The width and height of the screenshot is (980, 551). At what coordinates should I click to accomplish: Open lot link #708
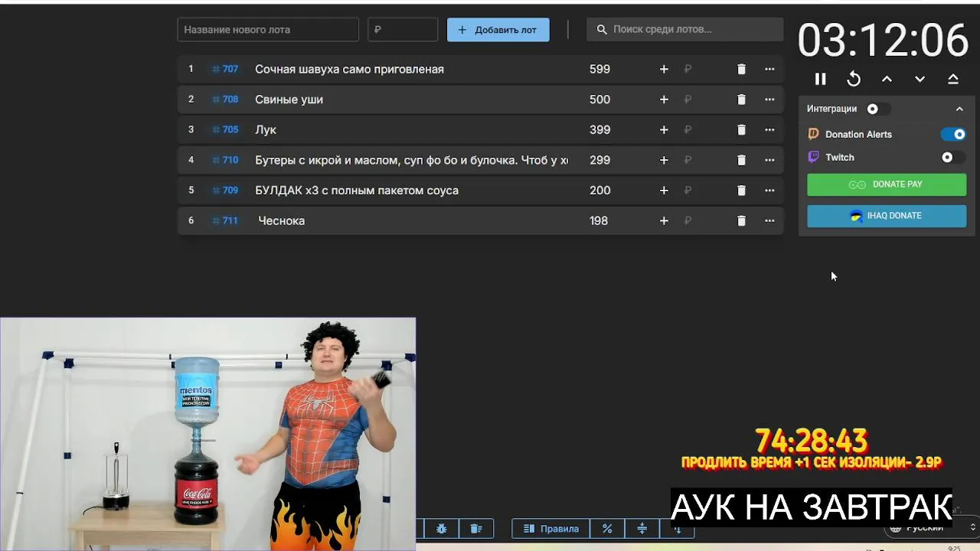pos(225,99)
